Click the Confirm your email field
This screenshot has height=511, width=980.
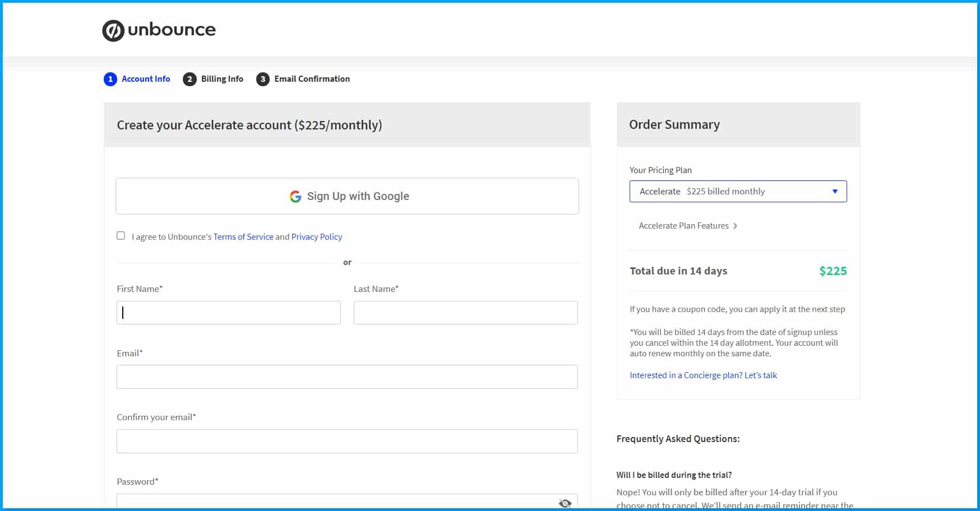pos(347,442)
